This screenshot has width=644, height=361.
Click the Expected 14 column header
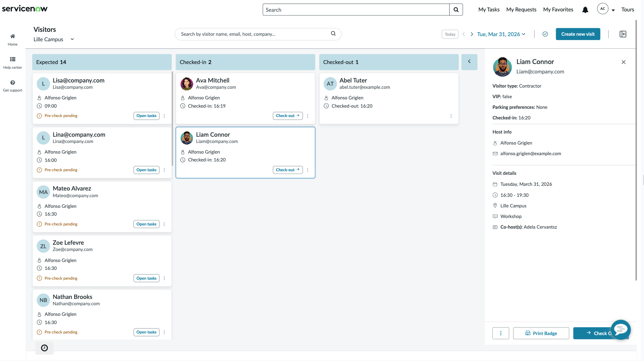(102, 62)
